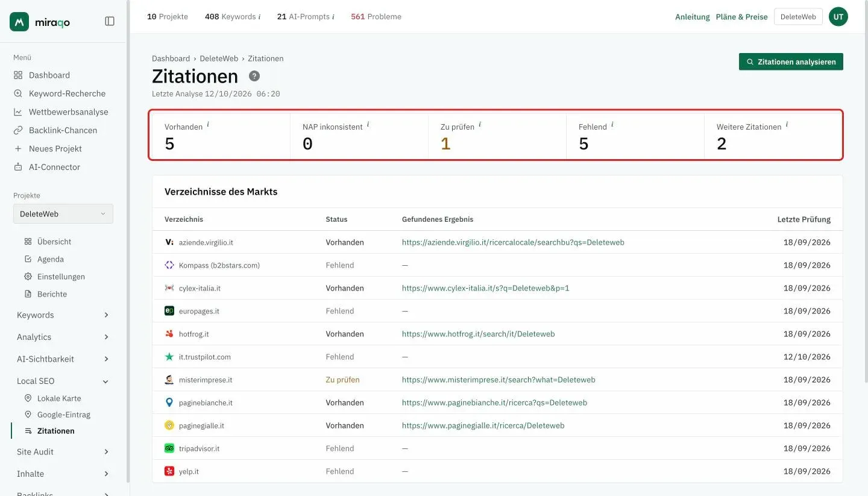Expand the Keywords sidebar section
Screen dimensions: 868x496
(x=63, y=315)
